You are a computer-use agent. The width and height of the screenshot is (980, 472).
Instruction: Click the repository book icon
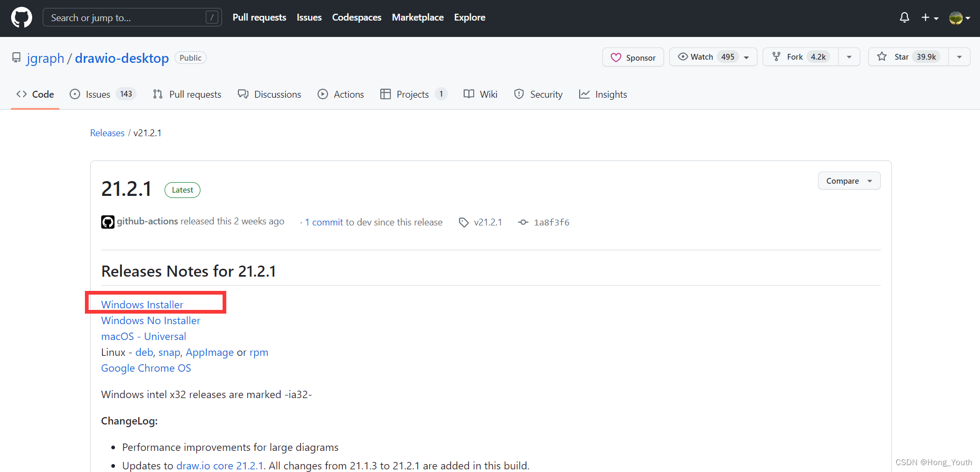pos(16,58)
